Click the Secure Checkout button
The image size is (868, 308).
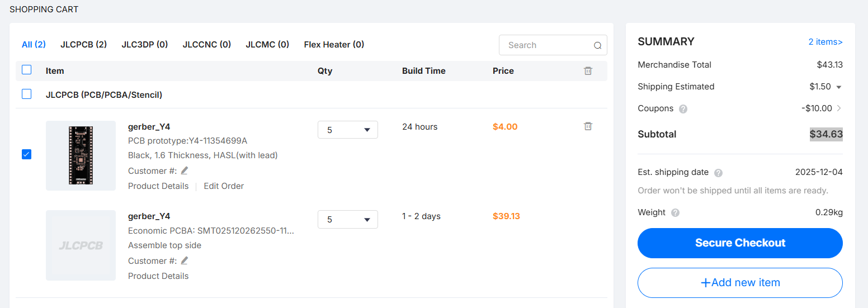[739, 243]
